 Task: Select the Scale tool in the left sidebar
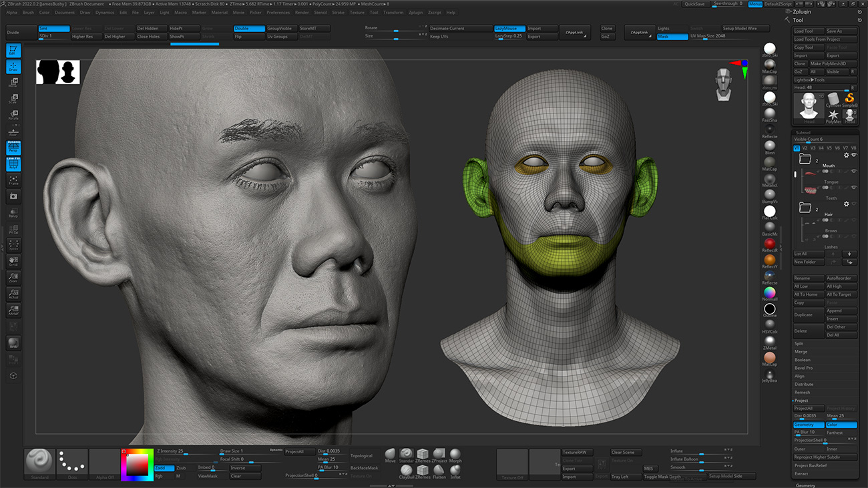(x=13, y=98)
